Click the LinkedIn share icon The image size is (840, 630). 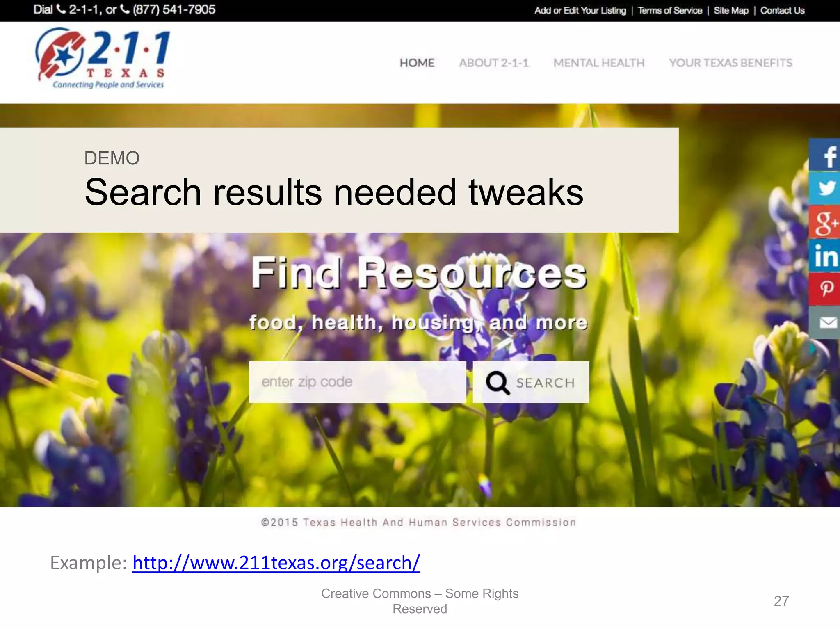824,256
